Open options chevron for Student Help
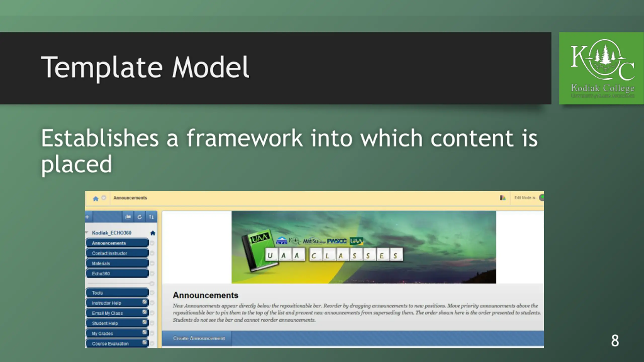The image size is (644, 362). (152, 323)
